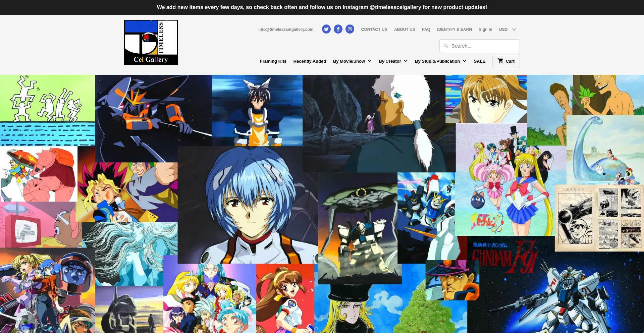Screen dimensions: 644x333
Task: Go to Recently Added items
Action: click(x=310, y=61)
